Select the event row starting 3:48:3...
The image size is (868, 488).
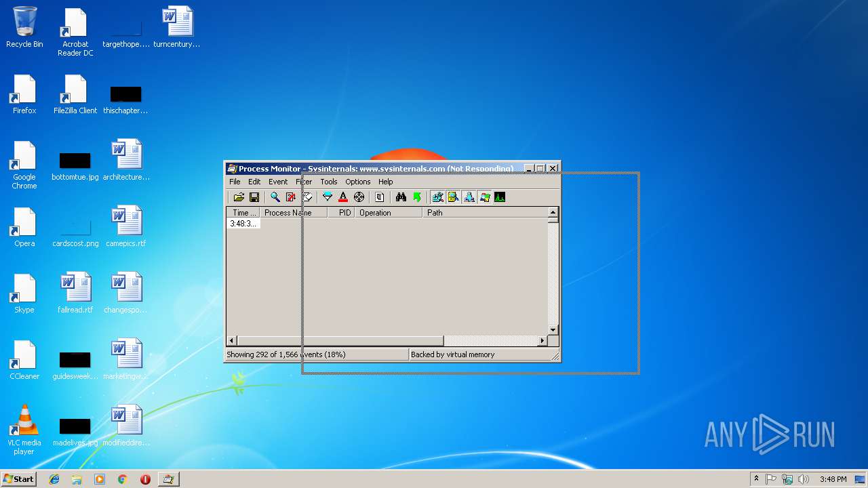click(x=243, y=224)
